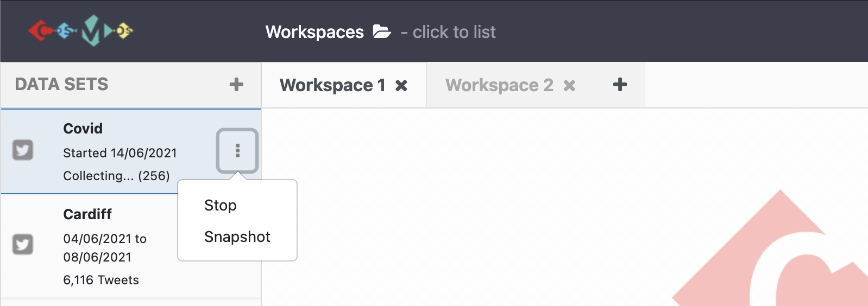Add a new workspace tab with plus
The width and height of the screenshot is (868, 306).
click(620, 85)
